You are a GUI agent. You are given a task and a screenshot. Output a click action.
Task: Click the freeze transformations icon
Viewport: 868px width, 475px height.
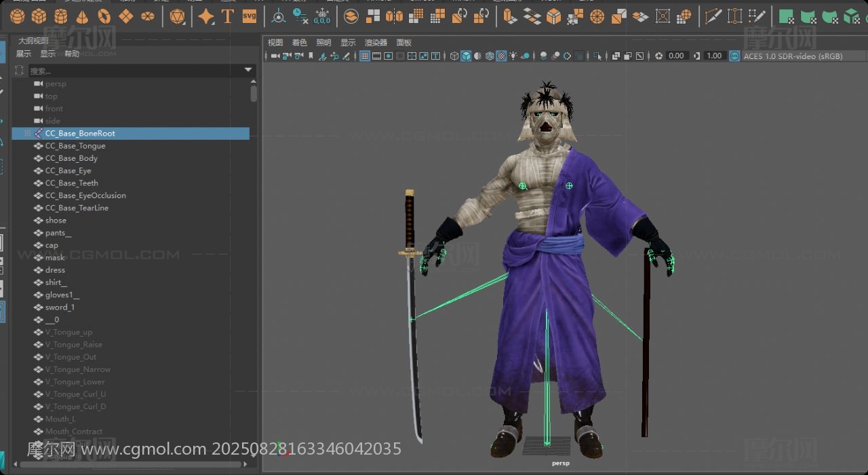coord(322,16)
